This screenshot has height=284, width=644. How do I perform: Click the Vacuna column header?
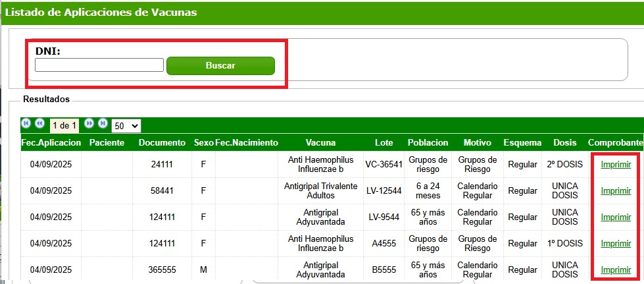tap(320, 142)
